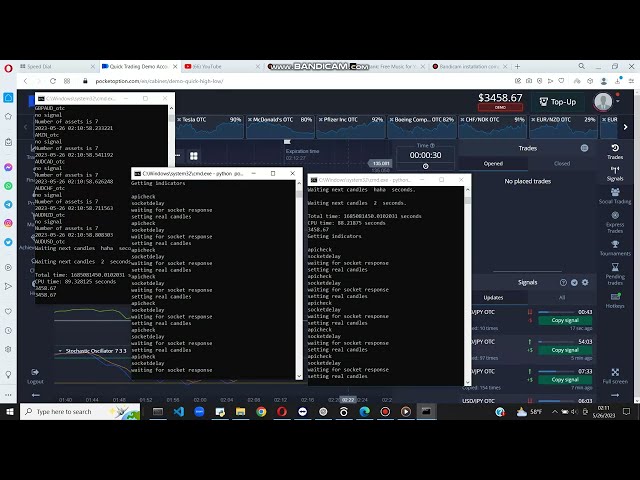The width and height of the screenshot is (640, 480).
Task: Click Windows Start button
Action: (x=9, y=412)
